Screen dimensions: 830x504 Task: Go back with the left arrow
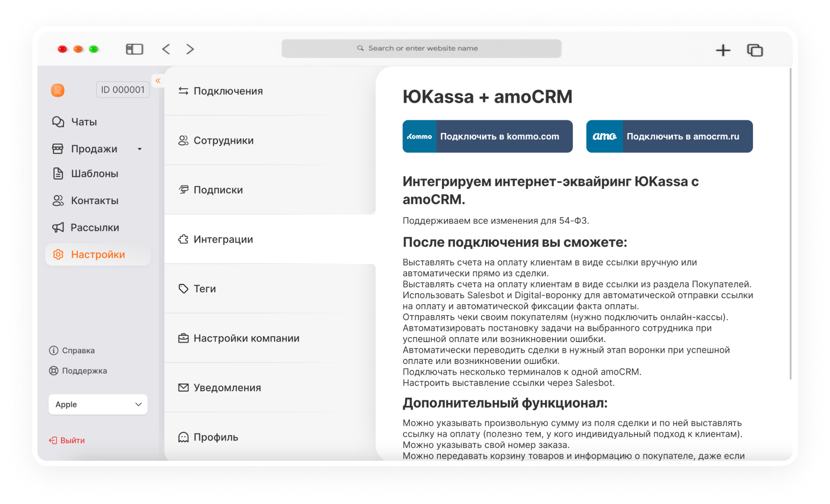(x=166, y=49)
